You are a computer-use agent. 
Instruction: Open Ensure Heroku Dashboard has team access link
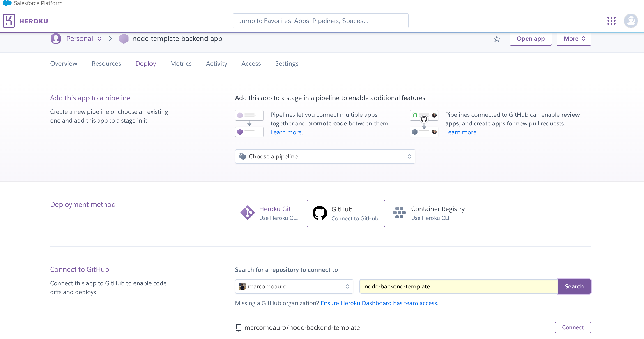coord(379,303)
